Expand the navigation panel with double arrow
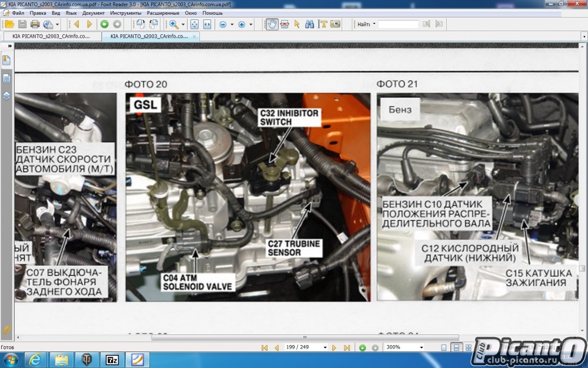This screenshot has width=588, height=368. 10,46
